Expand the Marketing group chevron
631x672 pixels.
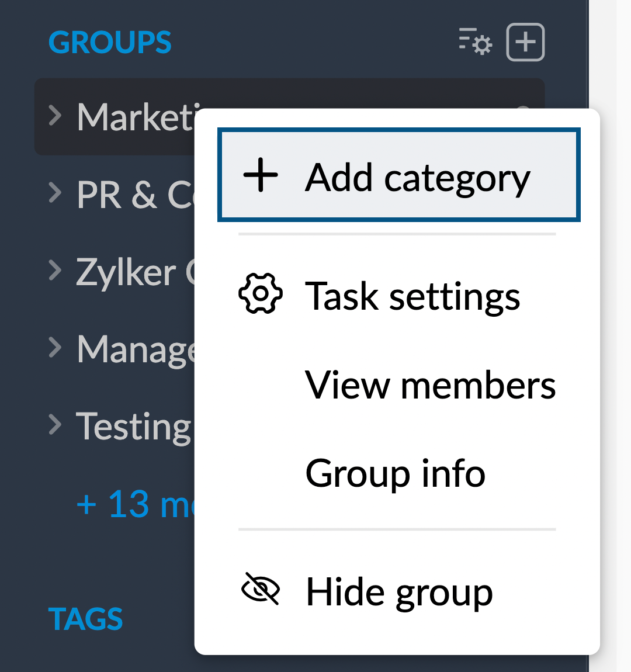54,116
